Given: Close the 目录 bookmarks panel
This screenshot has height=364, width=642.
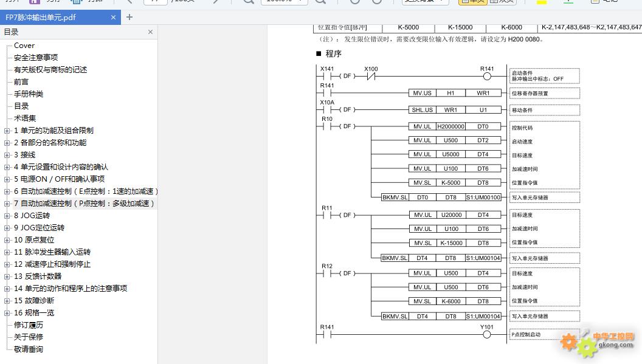Looking at the screenshot, I should point(150,32).
